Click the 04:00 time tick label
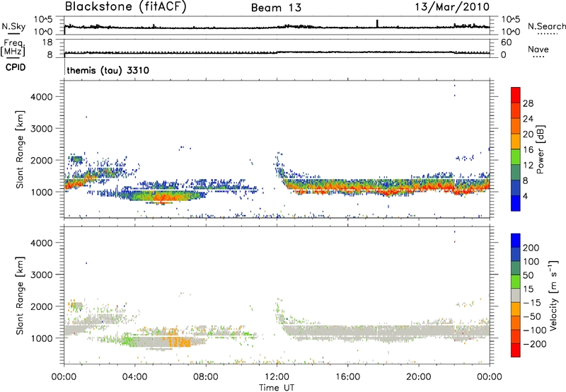The image size is (566, 392). (134, 377)
